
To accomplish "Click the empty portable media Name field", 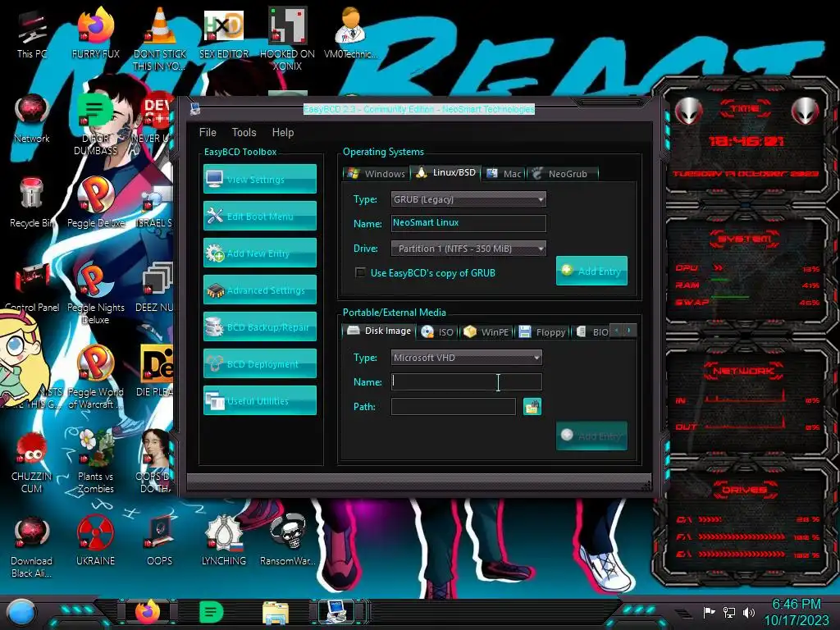I will (466, 382).
